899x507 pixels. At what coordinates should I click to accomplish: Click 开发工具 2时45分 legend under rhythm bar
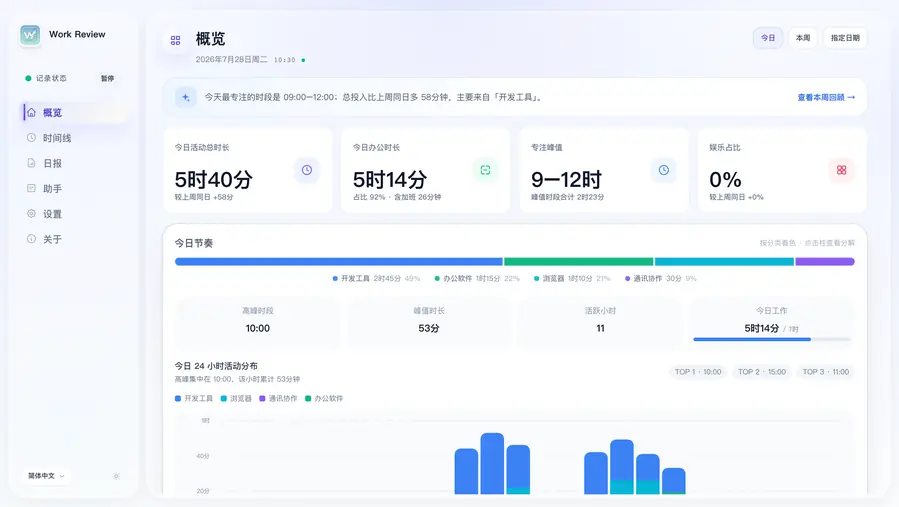[376, 278]
